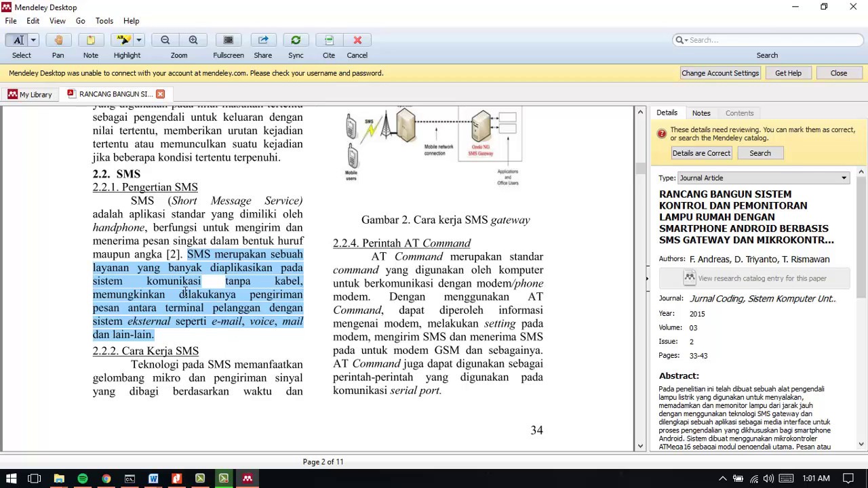Open Google Chrome from the taskbar
Image resolution: width=868 pixels, height=488 pixels.
(x=106, y=479)
